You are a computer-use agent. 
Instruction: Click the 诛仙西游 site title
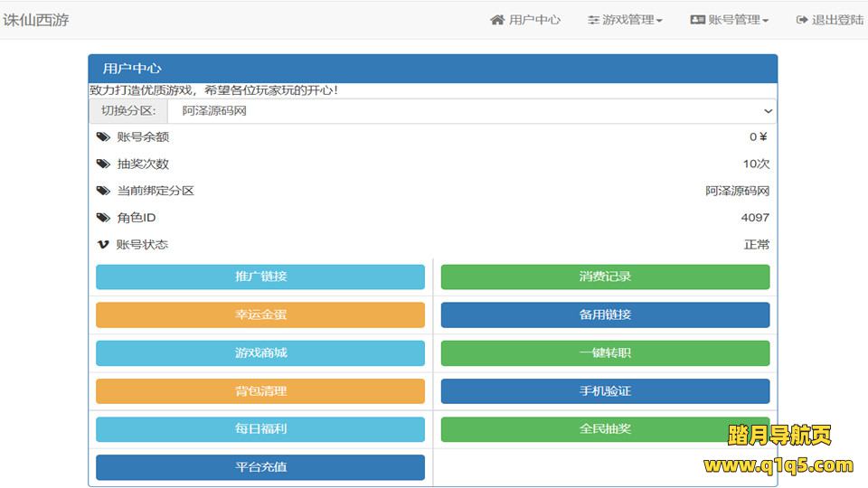click(x=36, y=20)
